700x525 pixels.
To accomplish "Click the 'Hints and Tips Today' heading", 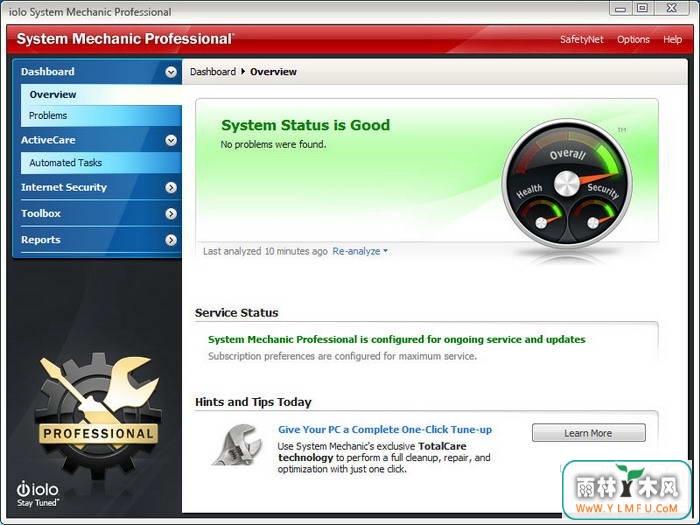I will point(253,402).
